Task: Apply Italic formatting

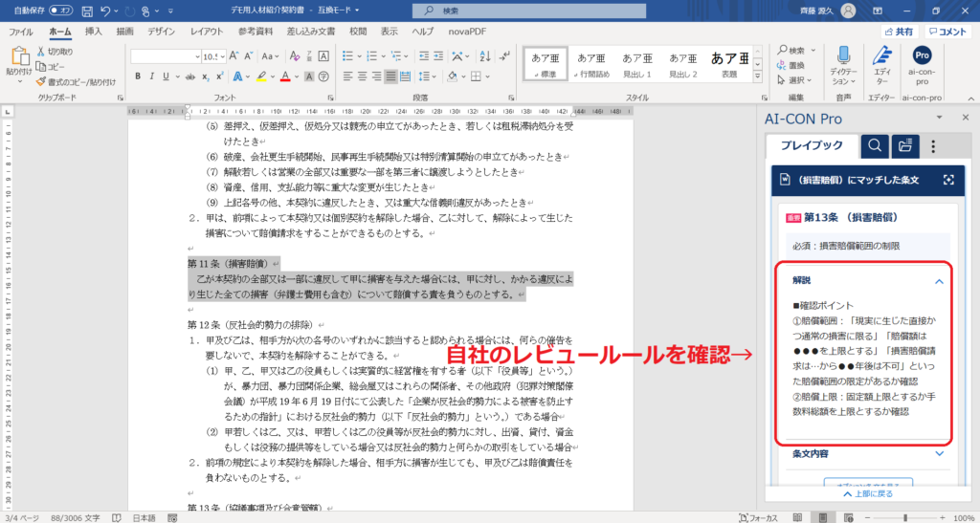Action: 152,76
